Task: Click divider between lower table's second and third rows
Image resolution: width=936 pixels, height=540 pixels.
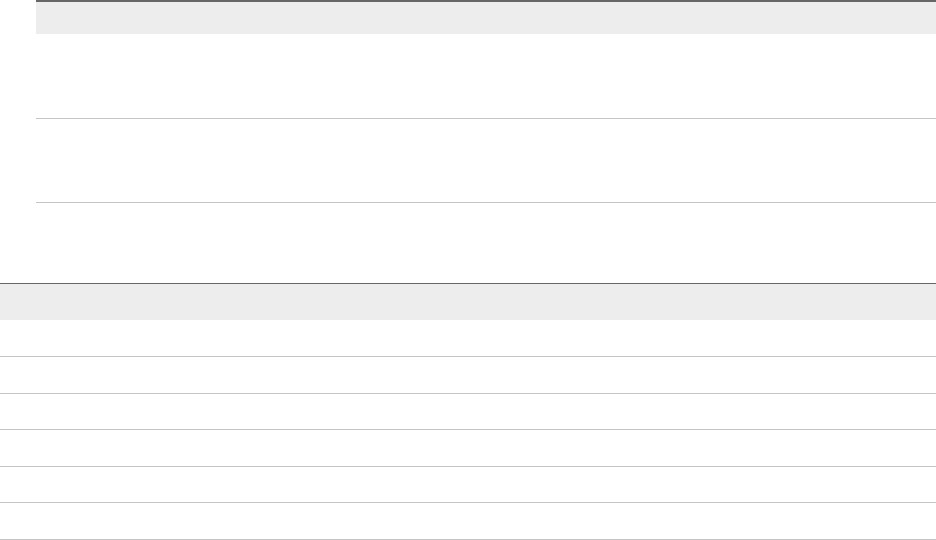Action: click(x=468, y=393)
